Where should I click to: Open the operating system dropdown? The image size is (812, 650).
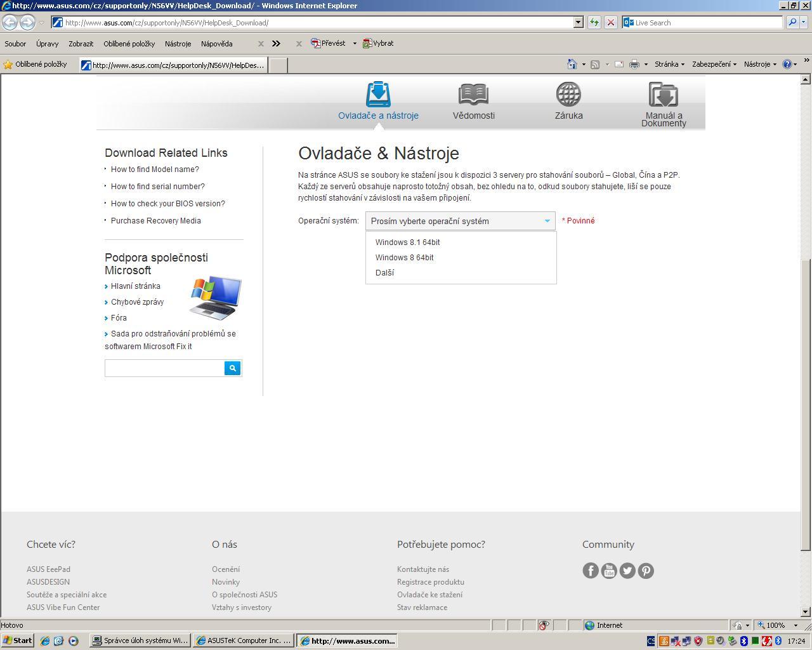coord(461,221)
